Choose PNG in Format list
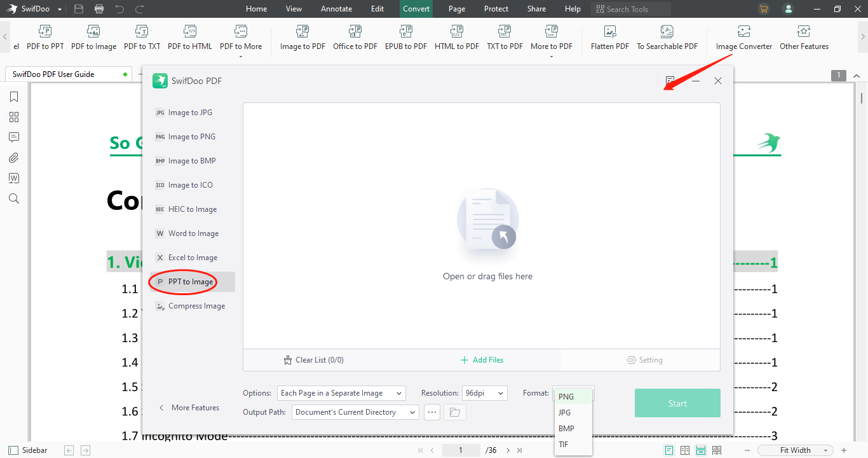This screenshot has height=458, width=868. (573, 396)
